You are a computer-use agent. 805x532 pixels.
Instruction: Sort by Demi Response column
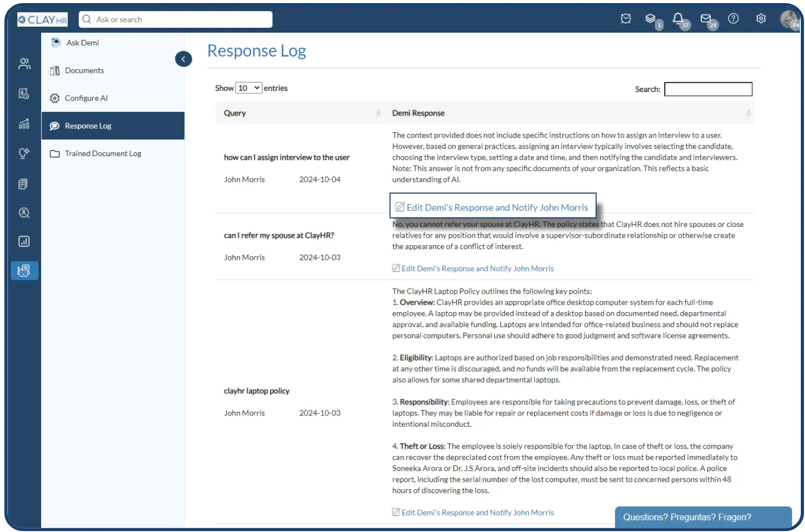tap(569, 113)
